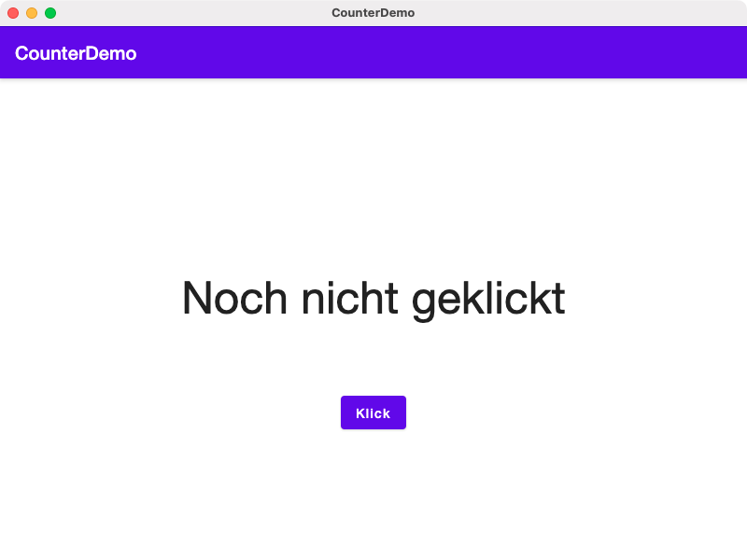
Task: Click the "Noch nicht geklickt" counter text
Action: (373, 299)
